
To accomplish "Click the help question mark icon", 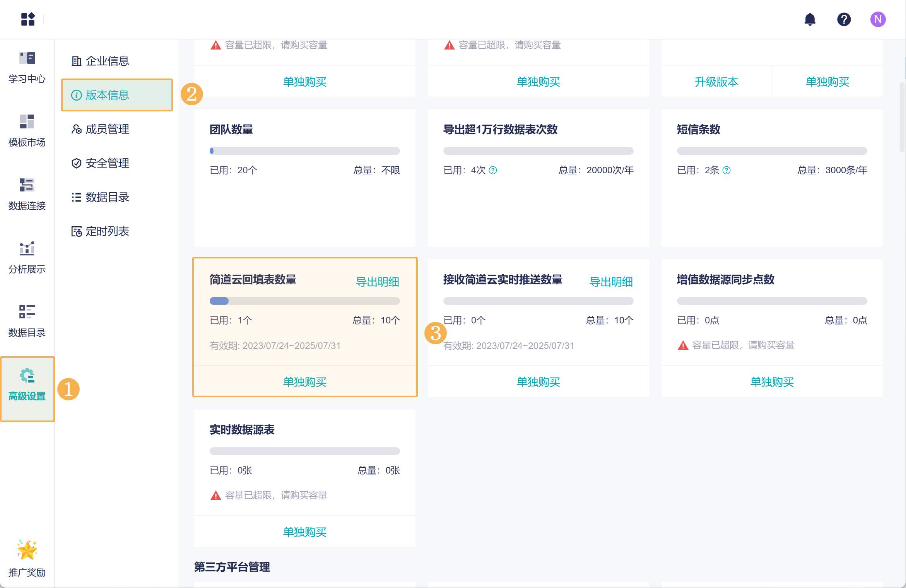I will (844, 19).
